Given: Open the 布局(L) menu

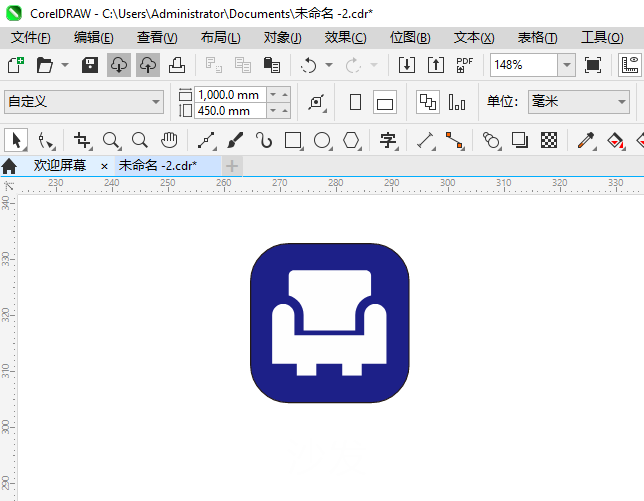Looking at the screenshot, I should click(221, 37).
